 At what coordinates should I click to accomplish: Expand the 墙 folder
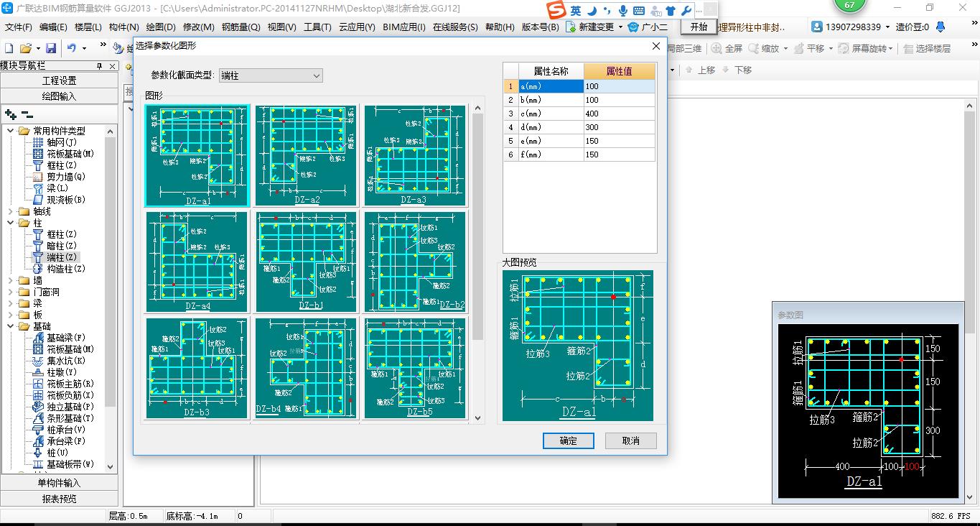coord(10,280)
